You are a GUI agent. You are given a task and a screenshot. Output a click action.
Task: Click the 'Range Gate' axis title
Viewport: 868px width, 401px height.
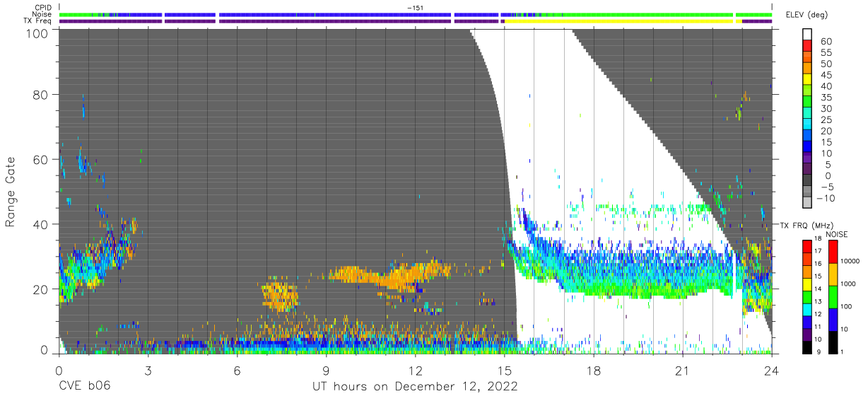pos(11,191)
